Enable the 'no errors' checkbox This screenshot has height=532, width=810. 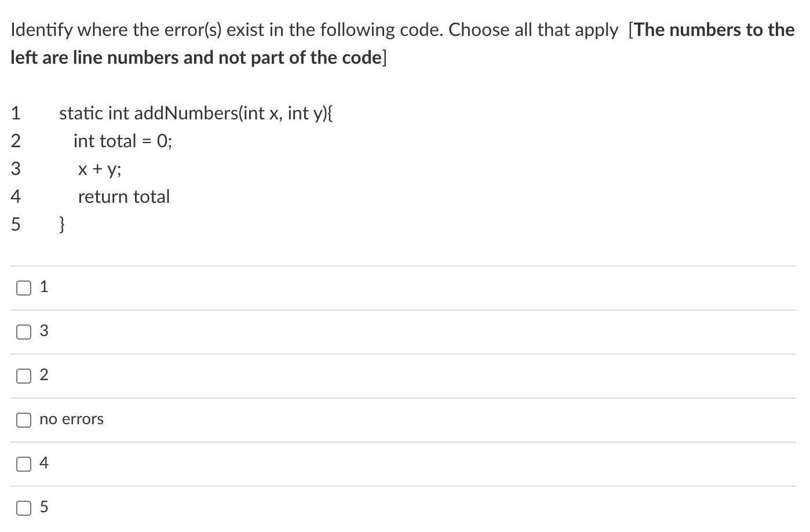pyautogui.click(x=24, y=420)
